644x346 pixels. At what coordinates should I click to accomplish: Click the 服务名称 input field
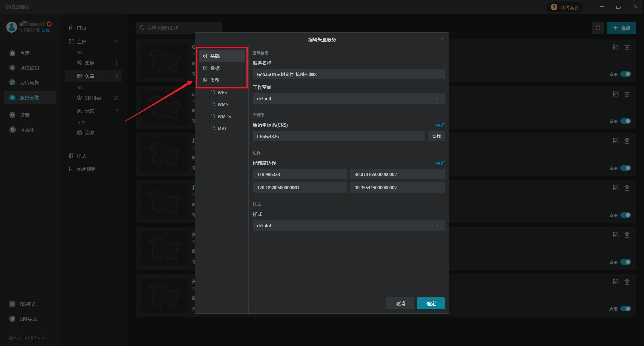tap(348, 74)
